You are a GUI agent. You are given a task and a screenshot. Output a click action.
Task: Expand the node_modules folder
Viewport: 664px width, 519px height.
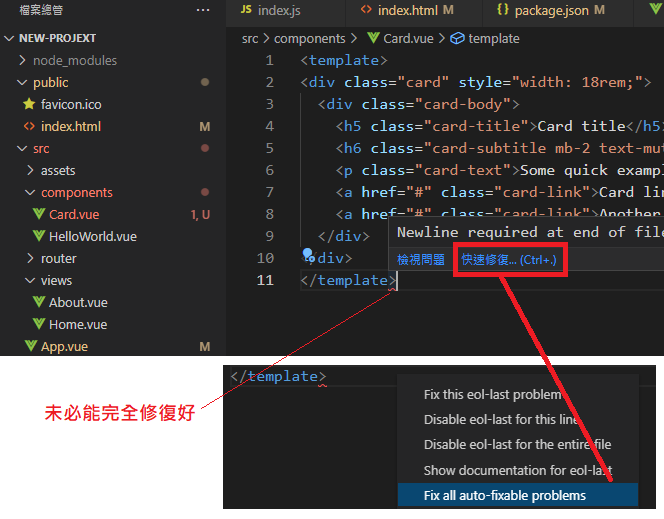[22, 60]
